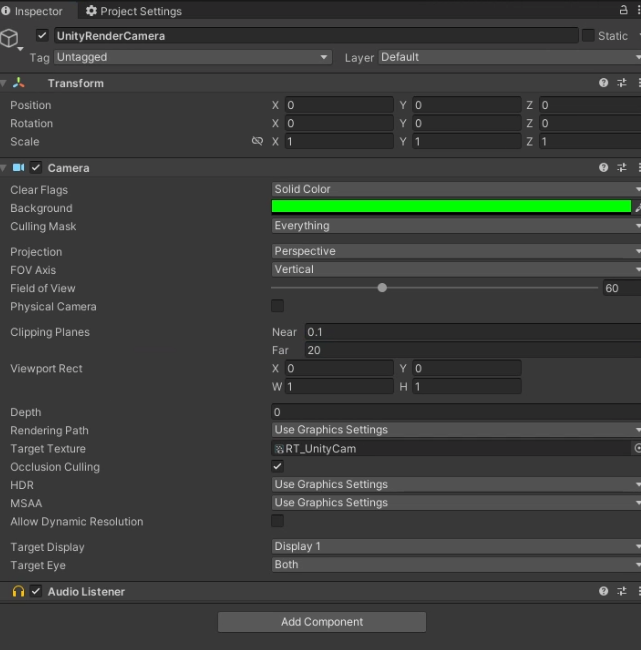The width and height of the screenshot is (641, 650).
Task: Open the Target Texture object picker
Action: pos(637,448)
